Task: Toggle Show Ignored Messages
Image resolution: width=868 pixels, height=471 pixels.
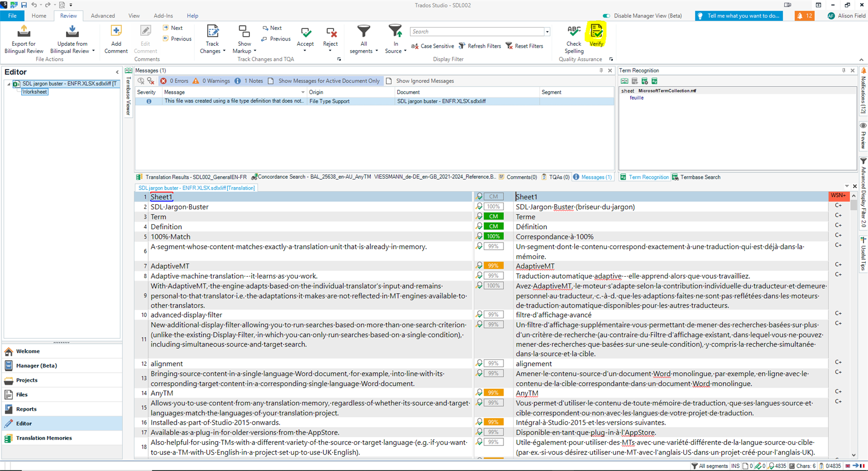Action: pyautogui.click(x=420, y=81)
